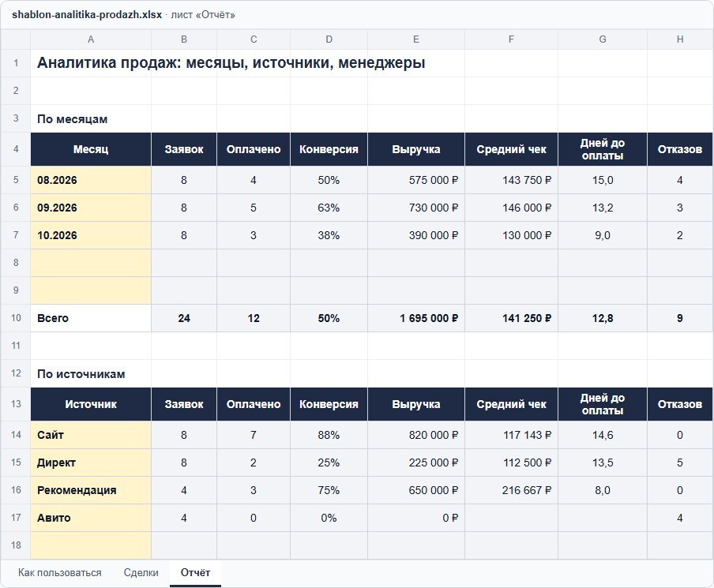The width and height of the screenshot is (714, 588).
Task: Select total days-to-payment cell 12,8
Action: coord(602,318)
